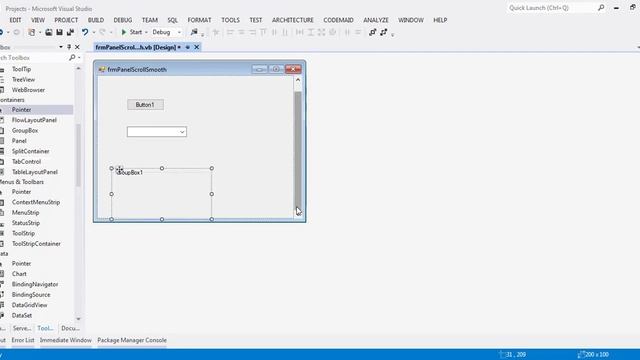
Task: Open the PROJECT menu
Action: [x=66, y=20]
